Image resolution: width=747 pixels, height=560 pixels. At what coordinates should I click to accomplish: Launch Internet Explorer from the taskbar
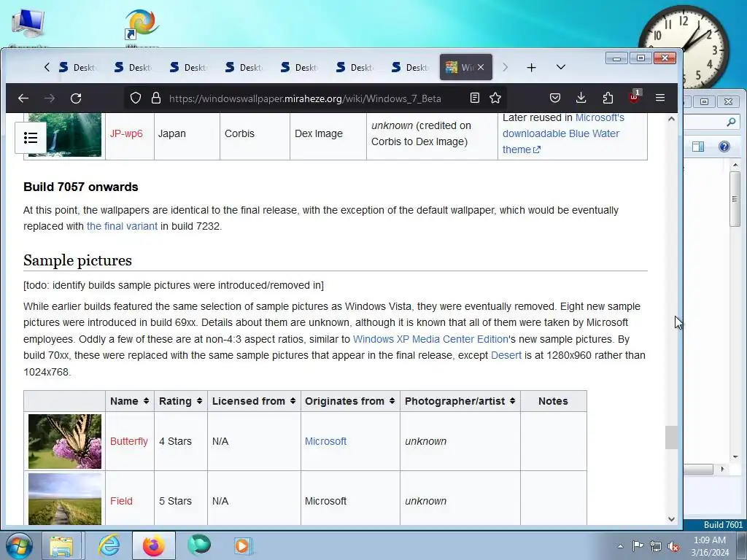[x=109, y=545]
